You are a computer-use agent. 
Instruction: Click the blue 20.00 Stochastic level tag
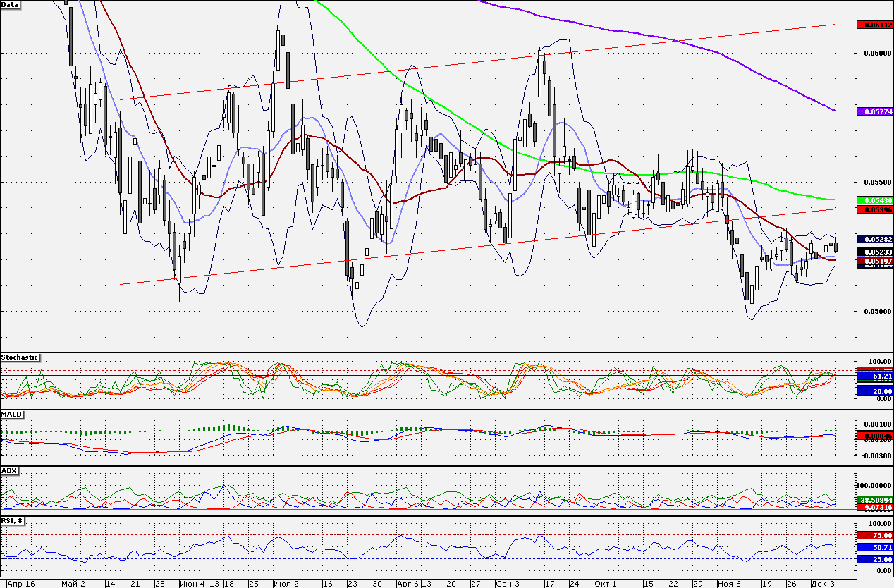pos(875,391)
